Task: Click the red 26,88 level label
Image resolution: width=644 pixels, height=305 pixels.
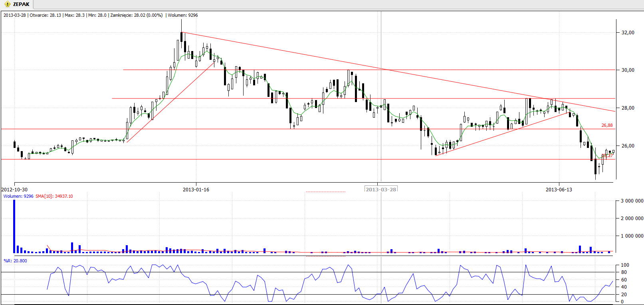Action: coord(607,125)
